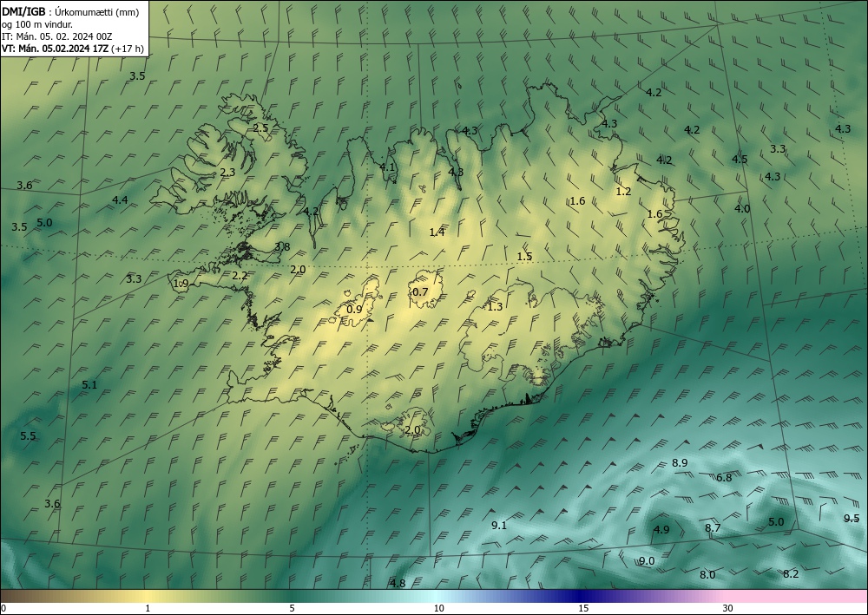Click the value 1.3 on the large glacier

pos(495,306)
